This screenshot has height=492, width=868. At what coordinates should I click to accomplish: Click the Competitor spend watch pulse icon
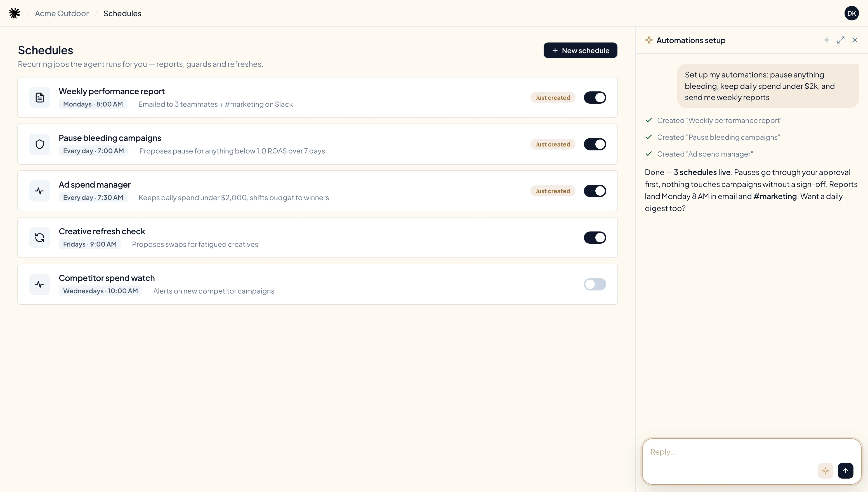pyautogui.click(x=39, y=284)
